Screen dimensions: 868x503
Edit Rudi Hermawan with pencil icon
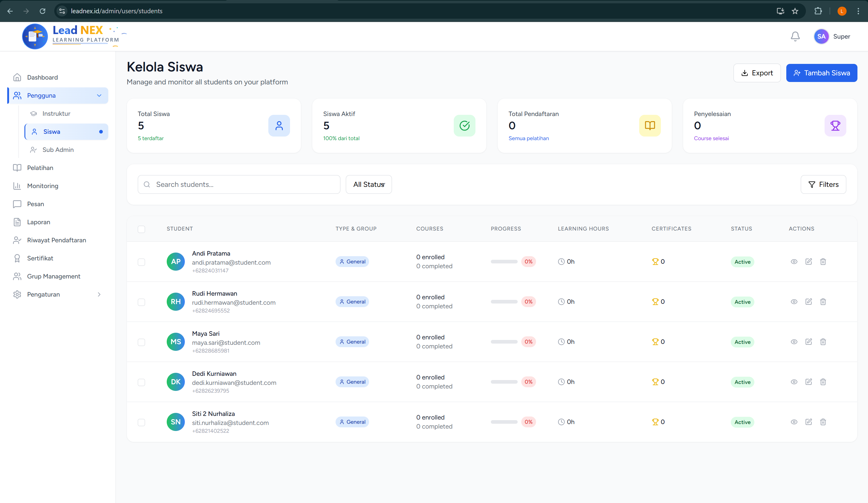pos(808,302)
